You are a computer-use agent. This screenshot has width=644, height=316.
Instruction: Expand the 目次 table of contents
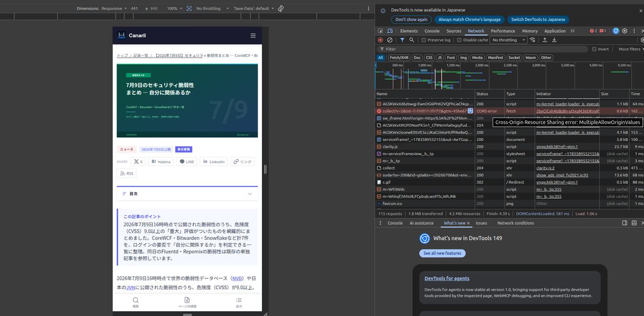(x=187, y=193)
